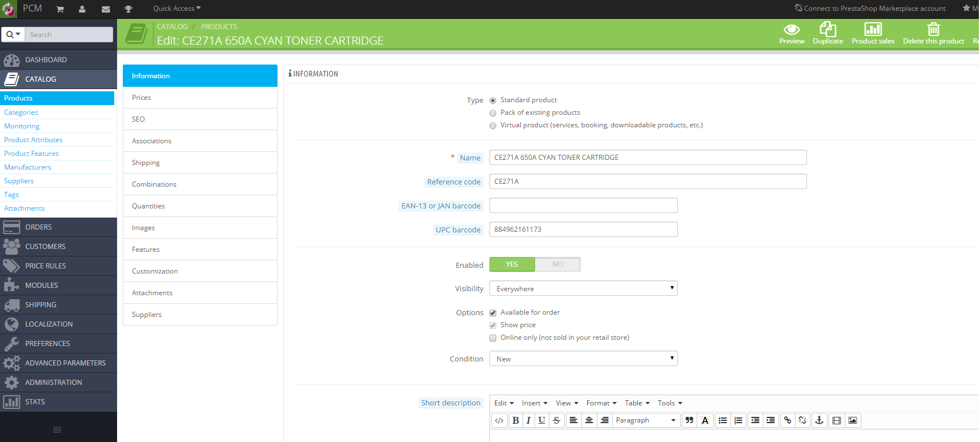This screenshot has width=980, height=442.
Task: Toggle underline formatting
Action: [x=541, y=420]
